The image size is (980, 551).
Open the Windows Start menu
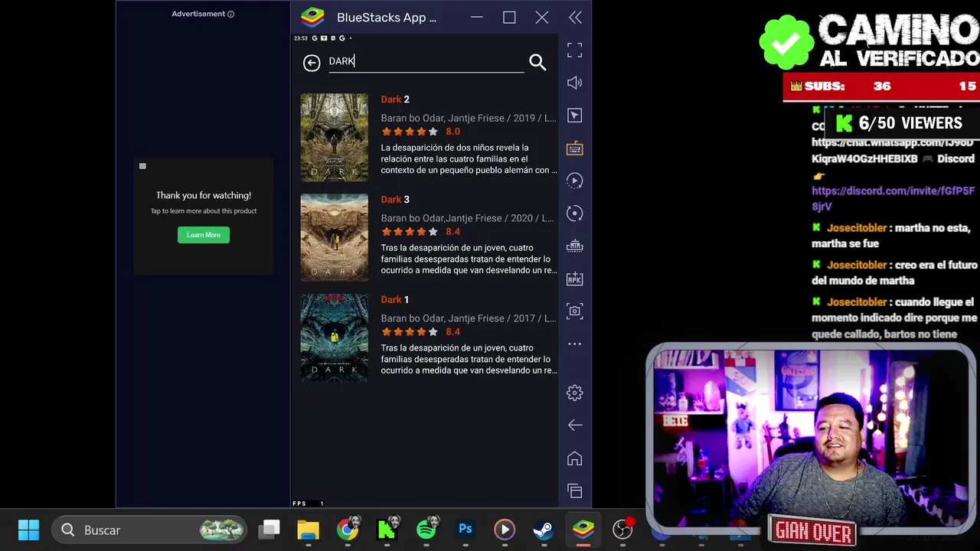(28, 530)
